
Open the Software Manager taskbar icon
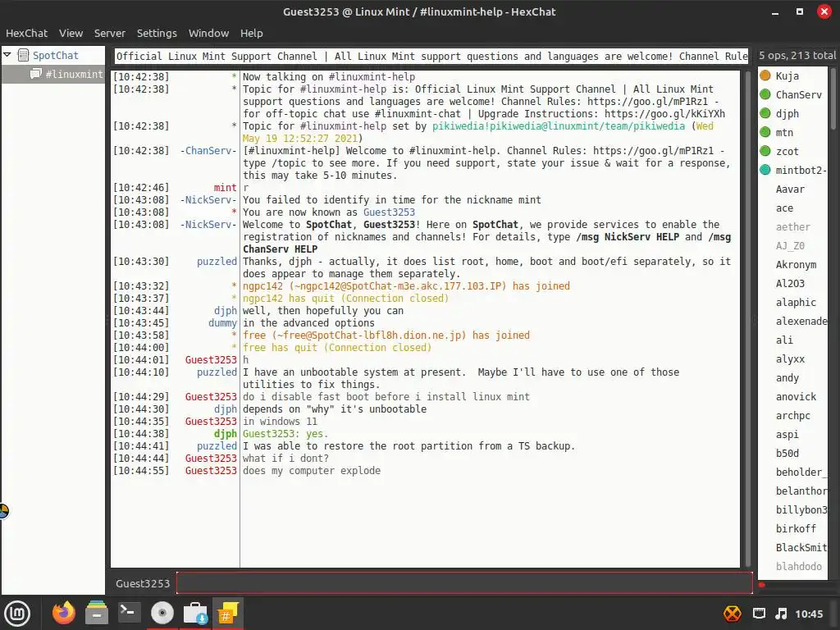click(x=195, y=613)
